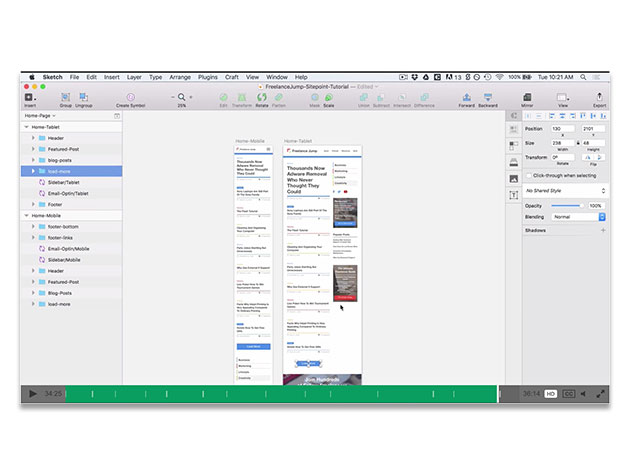Expand the footer-bottom folder
Image resolution: width=630 pixels, height=473 pixels.
click(x=33, y=227)
